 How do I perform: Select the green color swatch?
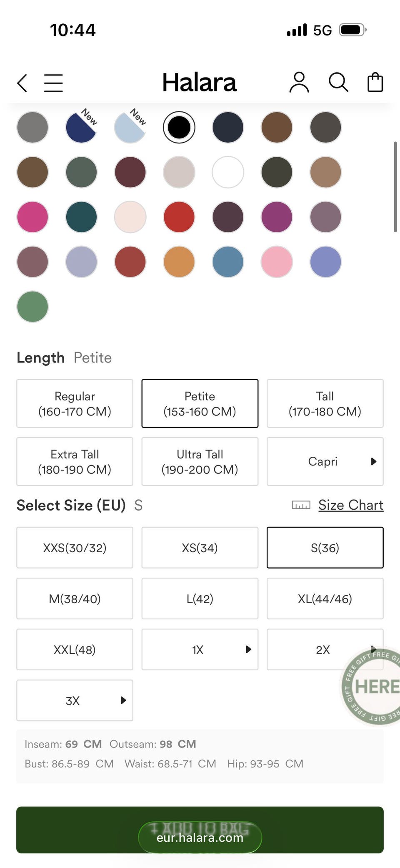point(32,307)
